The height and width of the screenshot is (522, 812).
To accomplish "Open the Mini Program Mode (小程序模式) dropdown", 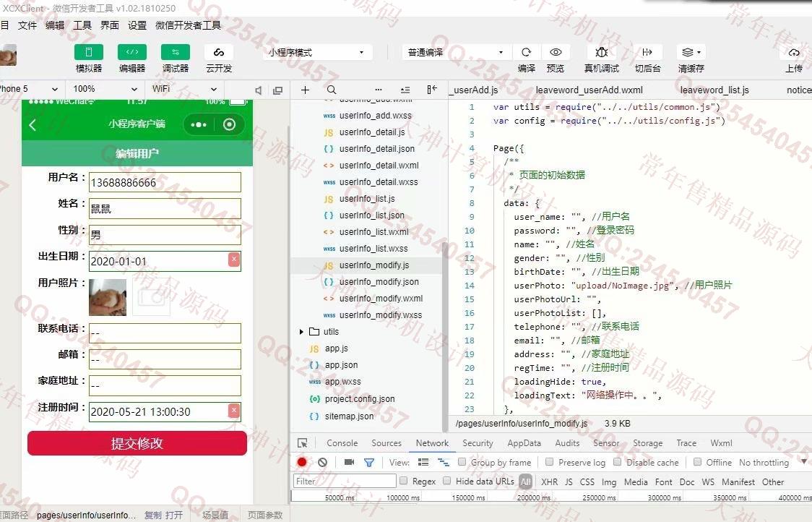I will [x=316, y=52].
